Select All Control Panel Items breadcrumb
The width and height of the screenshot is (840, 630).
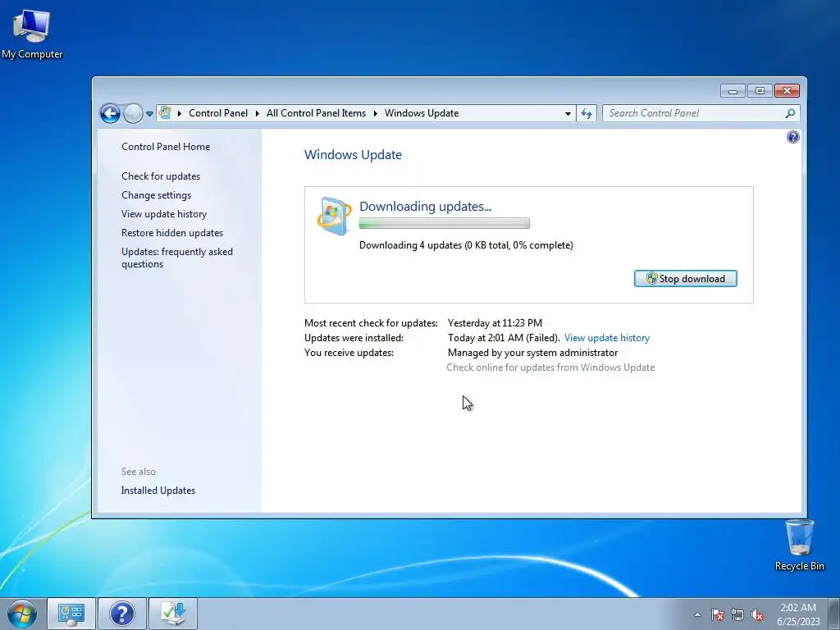click(x=316, y=113)
